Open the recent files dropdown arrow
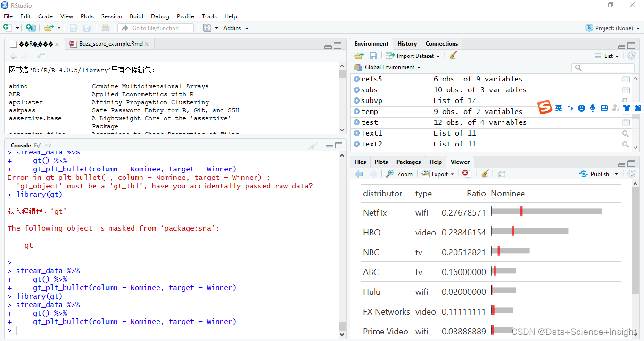This screenshot has height=341, width=644. (59, 28)
